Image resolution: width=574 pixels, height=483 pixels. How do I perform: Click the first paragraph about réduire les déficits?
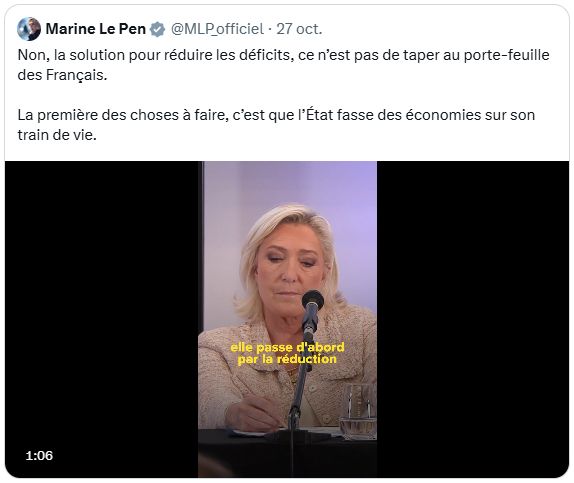(283, 65)
